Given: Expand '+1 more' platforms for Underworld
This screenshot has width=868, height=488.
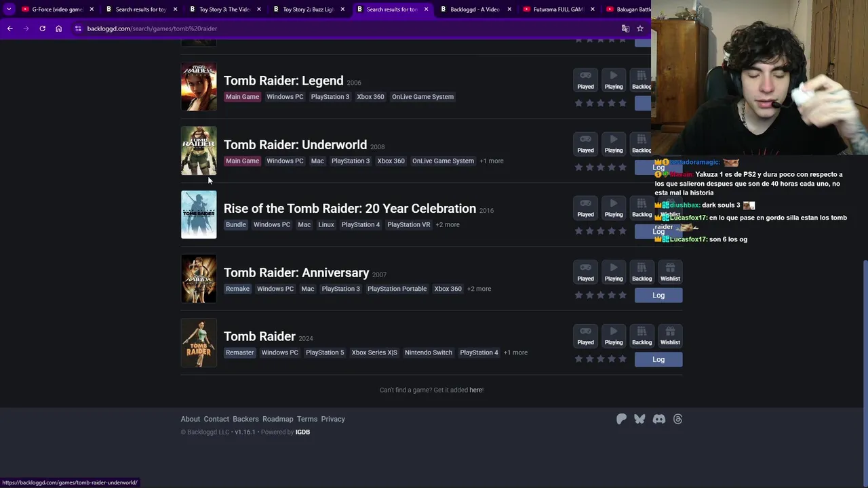Looking at the screenshot, I should (492, 161).
